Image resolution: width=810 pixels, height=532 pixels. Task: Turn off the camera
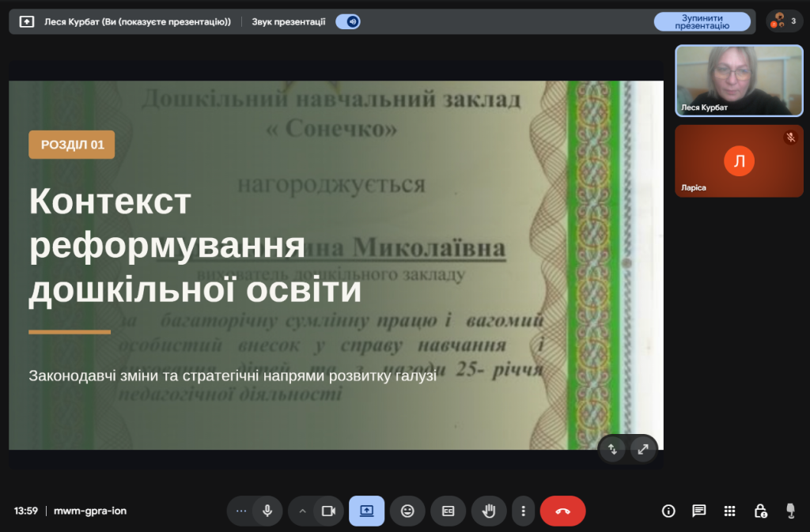click(x=328, y=511)
